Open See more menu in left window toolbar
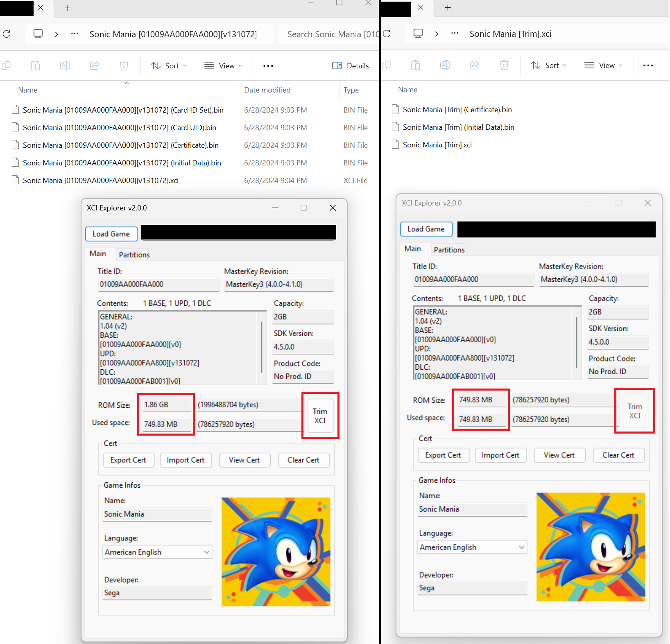This screenshot has width=670, height=644. 268,66
